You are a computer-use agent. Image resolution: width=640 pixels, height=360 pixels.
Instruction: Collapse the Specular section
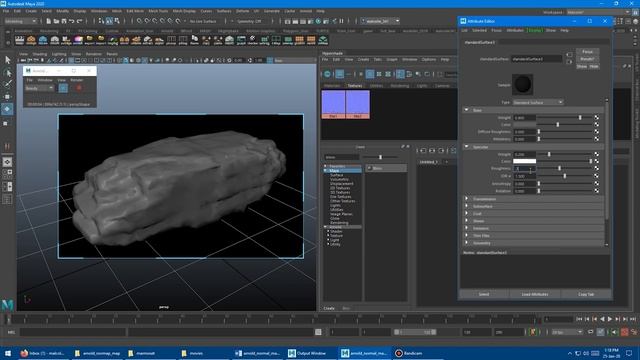point(467,147)
